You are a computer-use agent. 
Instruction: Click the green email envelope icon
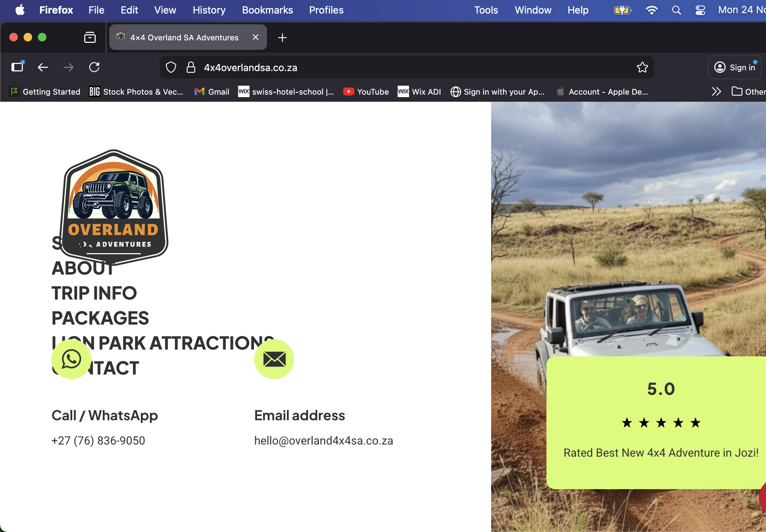pyautogui.click(x=274, y=359)
